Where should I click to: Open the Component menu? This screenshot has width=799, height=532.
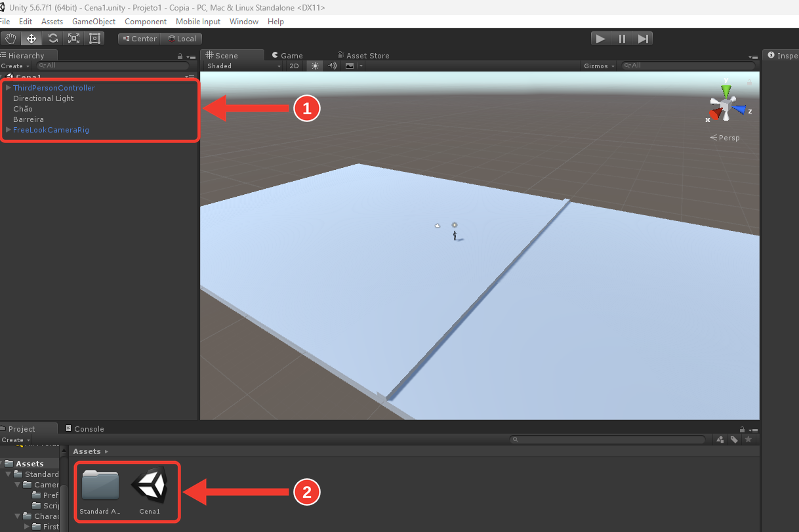[146, 22]
